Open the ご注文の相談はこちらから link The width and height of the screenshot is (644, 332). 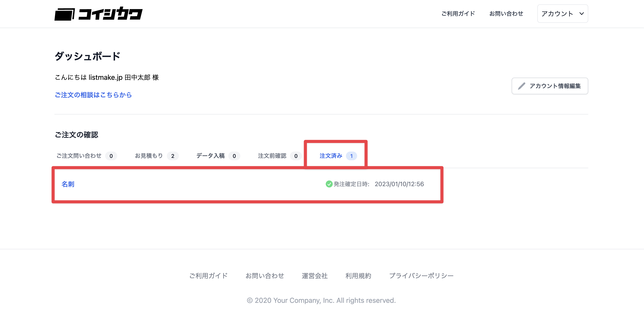93,95
